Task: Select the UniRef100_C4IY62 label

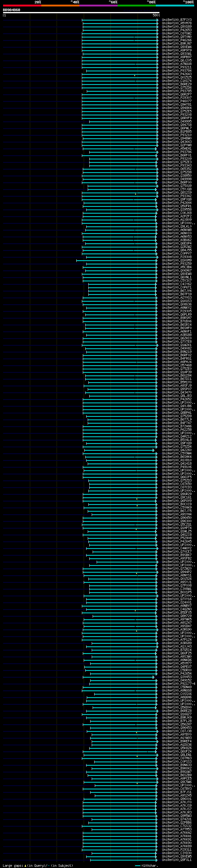Action: tap(176, 284)
